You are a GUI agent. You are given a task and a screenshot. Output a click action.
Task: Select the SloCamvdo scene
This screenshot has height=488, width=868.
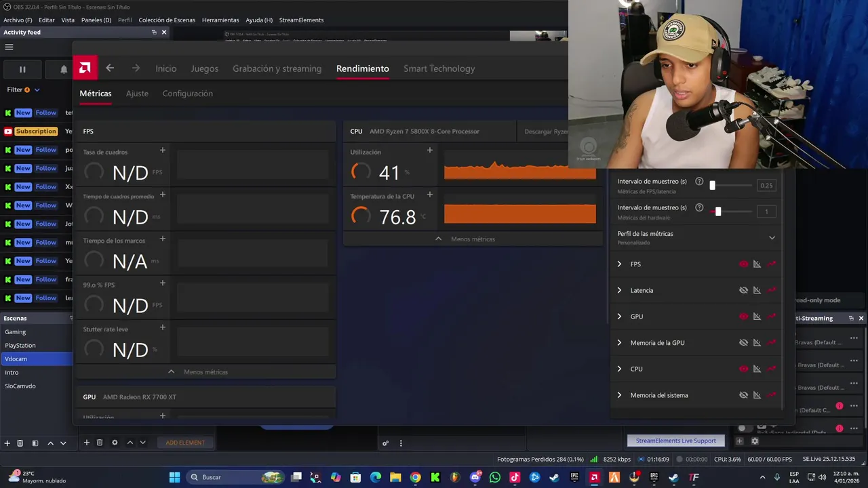click(x=37, y=386)
